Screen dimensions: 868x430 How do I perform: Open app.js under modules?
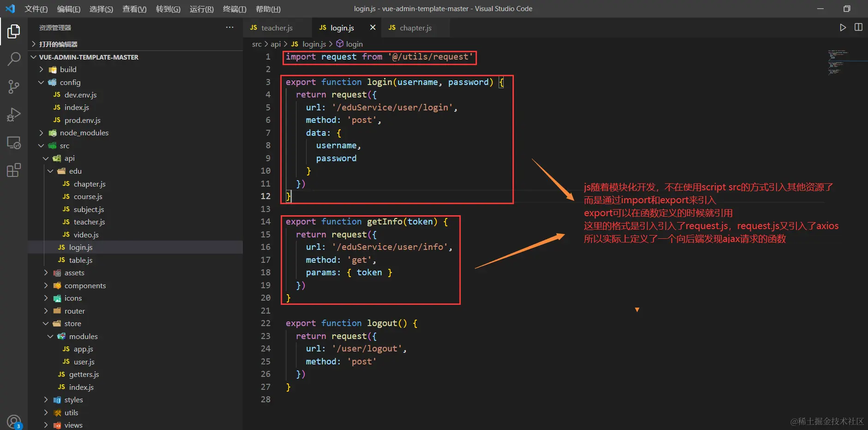click(135, 349)
